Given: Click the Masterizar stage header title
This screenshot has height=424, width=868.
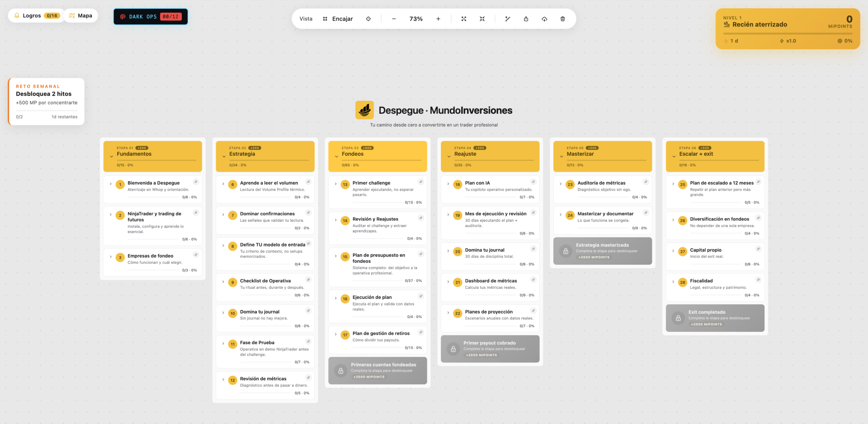Looking at the screenshot, I should coord(580,154).
